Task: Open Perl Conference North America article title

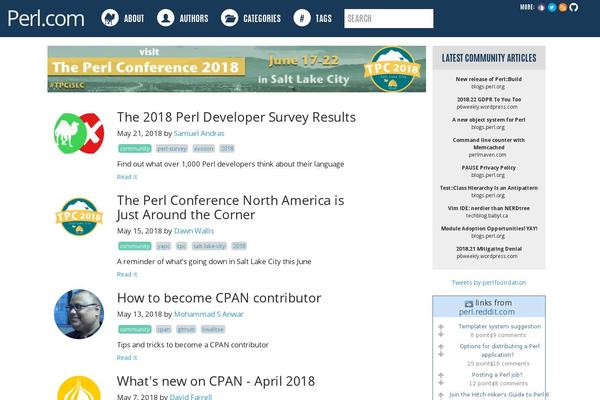Action: (230, 207)
